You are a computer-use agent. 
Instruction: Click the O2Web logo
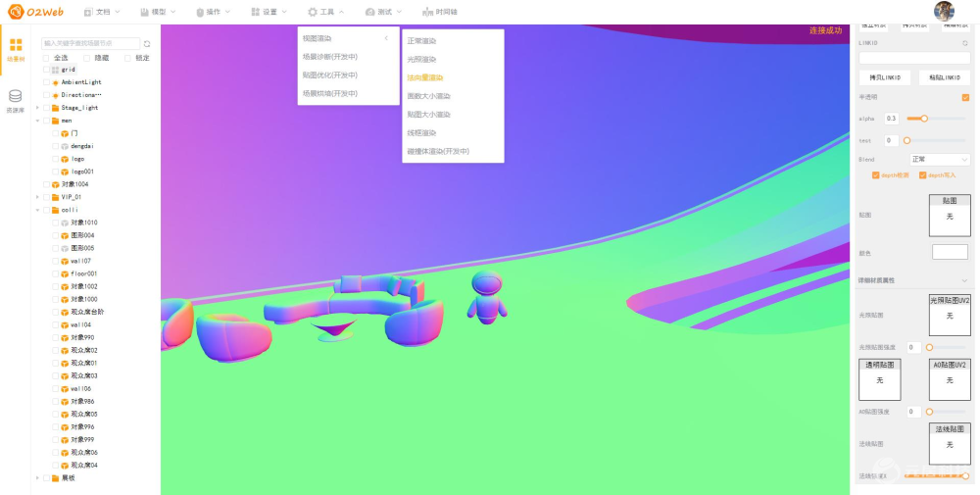[x=35, y=11]
